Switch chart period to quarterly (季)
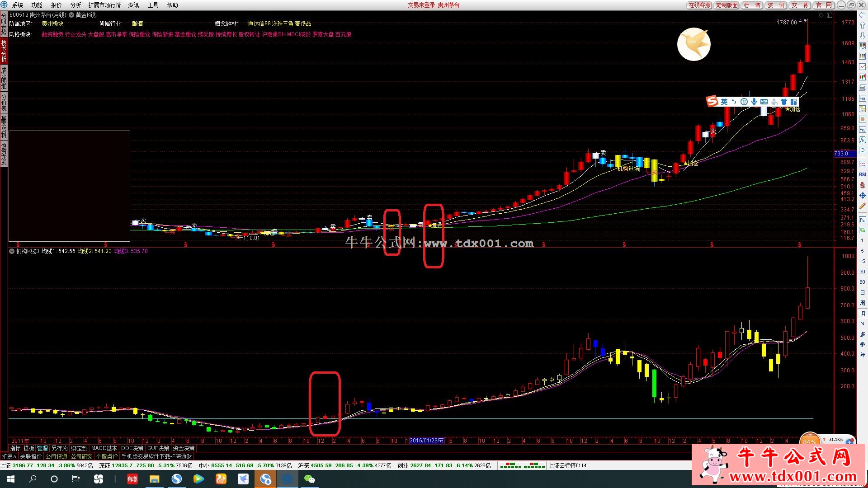Viewport: 868px width, 488px height. [863, 345]
